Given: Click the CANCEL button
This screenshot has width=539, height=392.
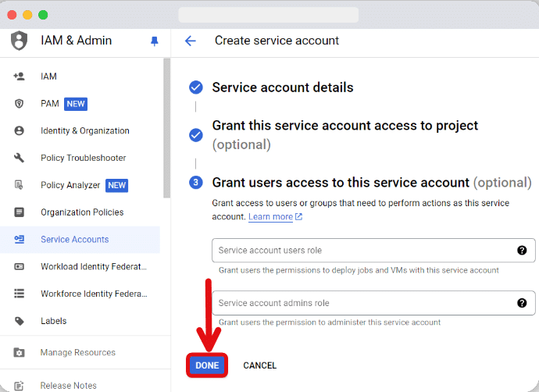Looking at the screenshot, I should pyautogui.click(x=259, y=365).
